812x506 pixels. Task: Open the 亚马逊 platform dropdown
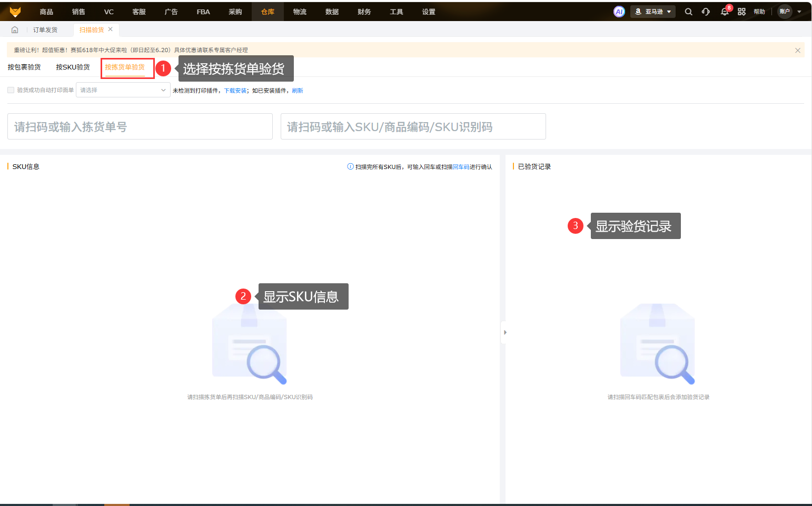point(653,12)
